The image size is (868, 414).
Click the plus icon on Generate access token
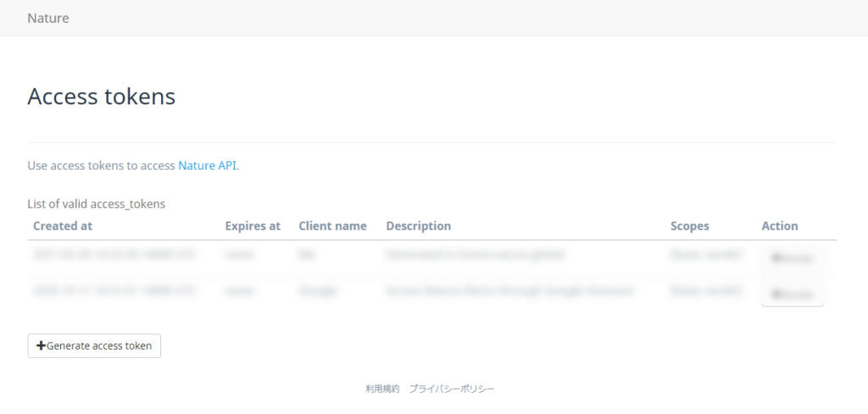(x=41, y=346)
